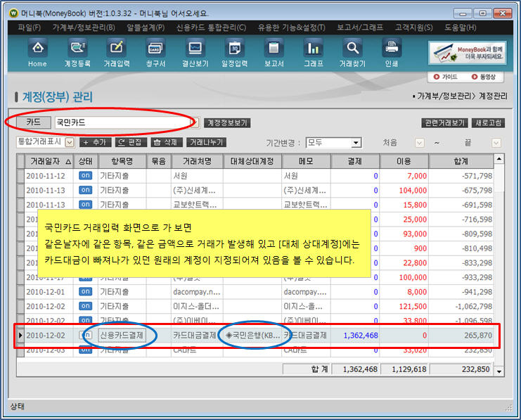Open 거래찾기 search icon

pyautogui.click(x=352, y=53)
